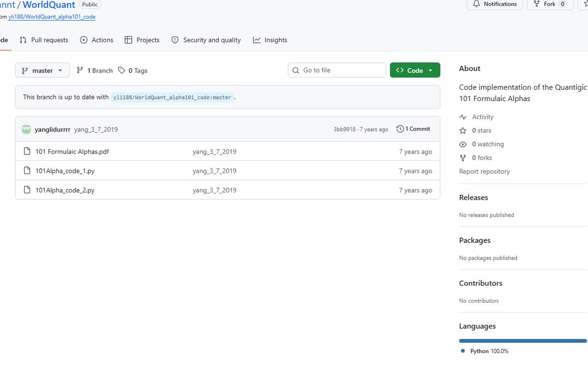Click the blue Python language bar
This screenshot has width=588, height=368.
[523, 341]
